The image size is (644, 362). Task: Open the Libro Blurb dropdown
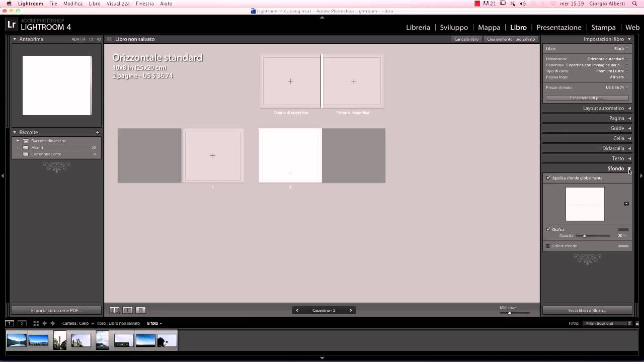(621, 49)
